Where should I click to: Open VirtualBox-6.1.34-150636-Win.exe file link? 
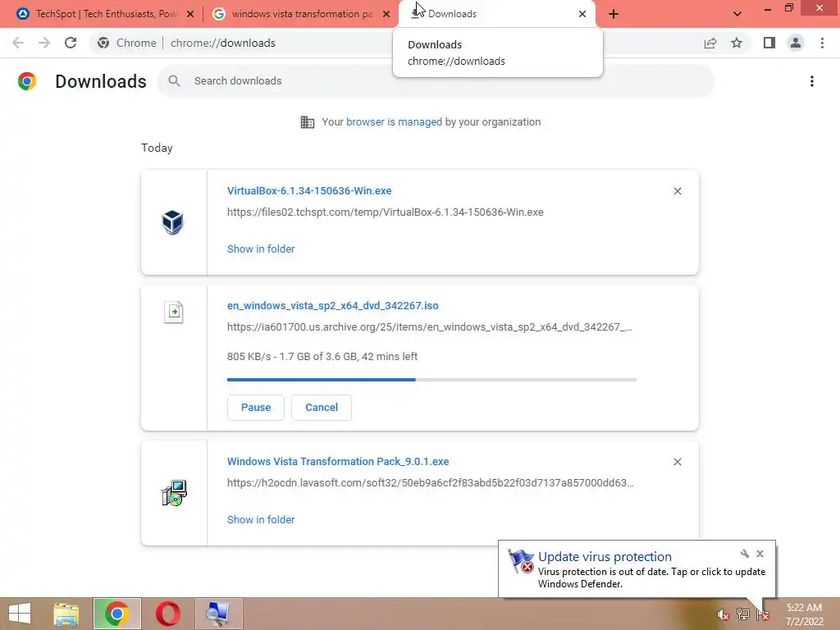click(x=309, y=190)
